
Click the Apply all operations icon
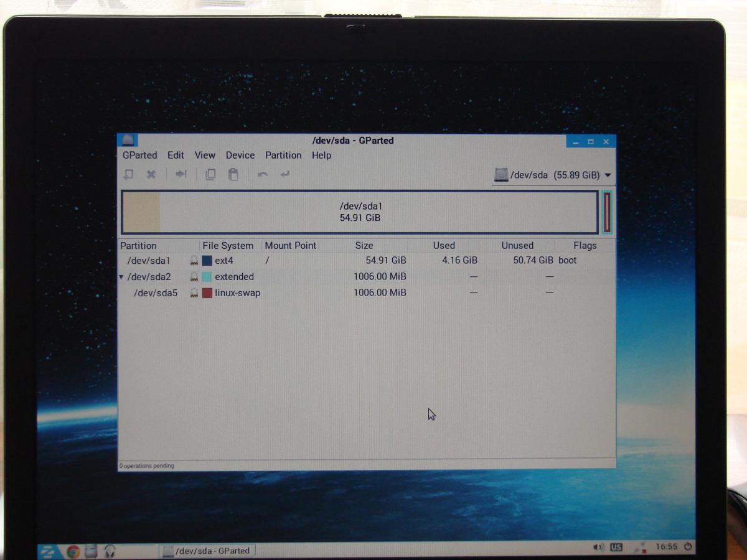[285, 175]
